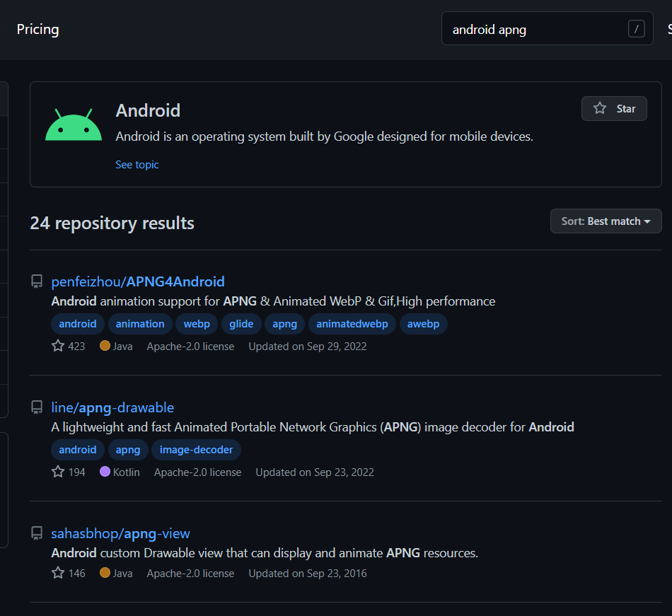Click the Android robot topic logo
The width and height of the screenshot is (672, 616).
74,124
